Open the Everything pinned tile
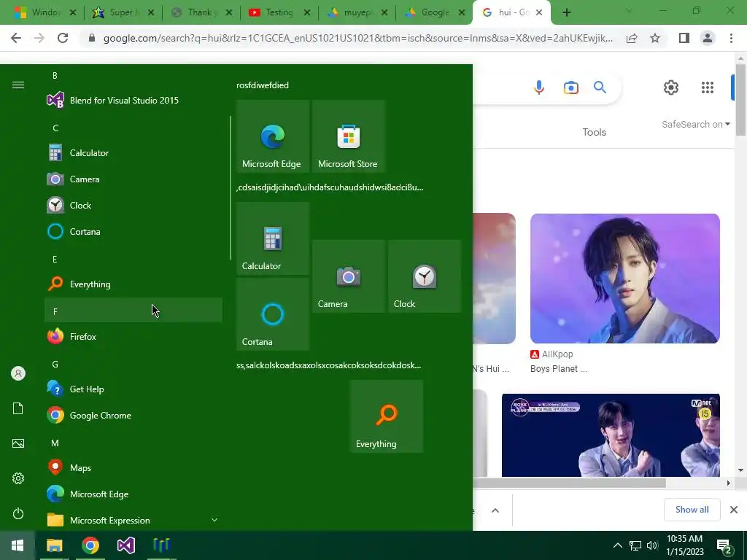This screenshot has height=560, width=747. click(x=387, y=416)
